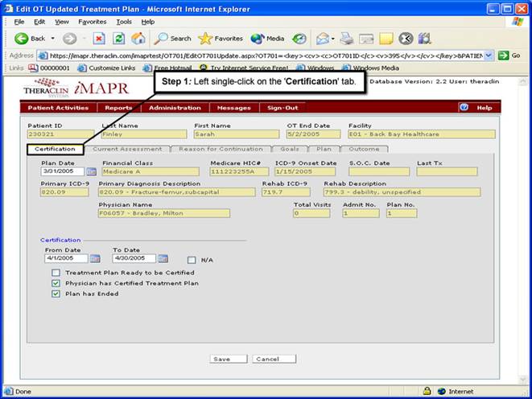This screenshot has width=532, height=399.
Task: Click the From Date input field
Action: point(65,258)
